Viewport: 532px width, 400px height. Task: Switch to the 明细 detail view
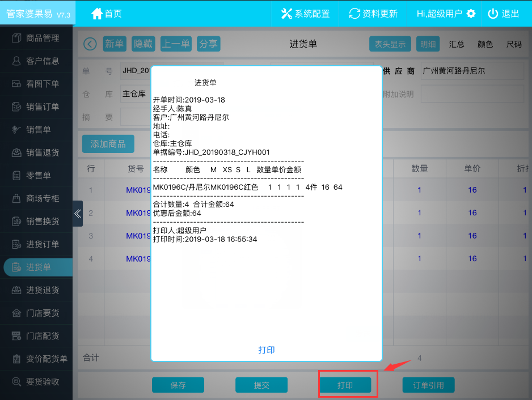427,44
